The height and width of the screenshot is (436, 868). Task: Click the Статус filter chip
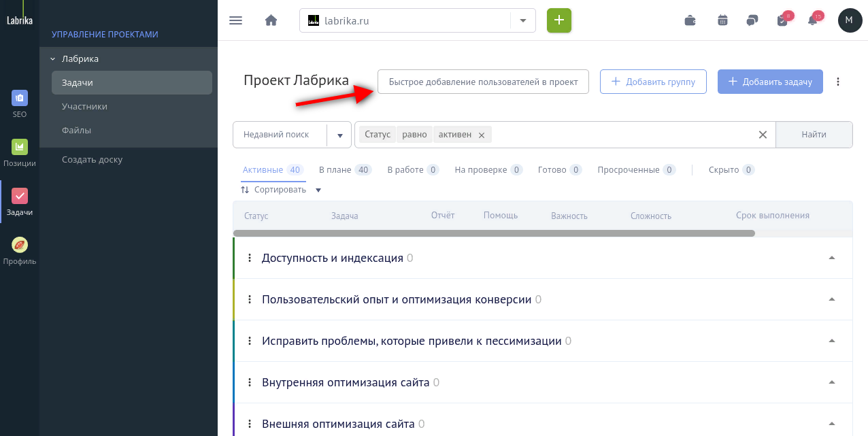coord(378,135)
